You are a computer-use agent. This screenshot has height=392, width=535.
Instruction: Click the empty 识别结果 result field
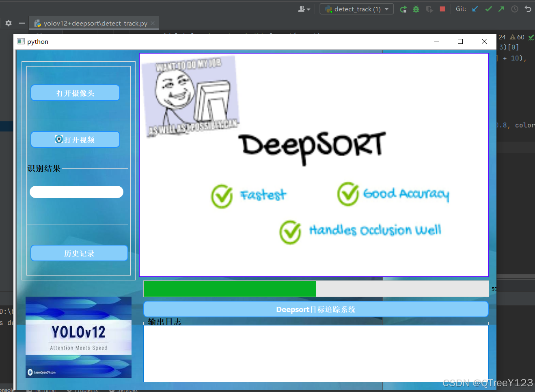76,192
